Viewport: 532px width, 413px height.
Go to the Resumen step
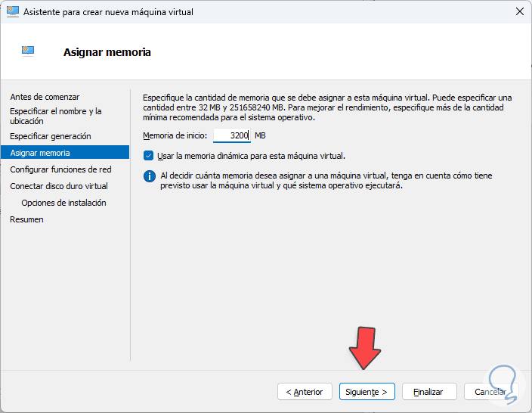[26, 219]
